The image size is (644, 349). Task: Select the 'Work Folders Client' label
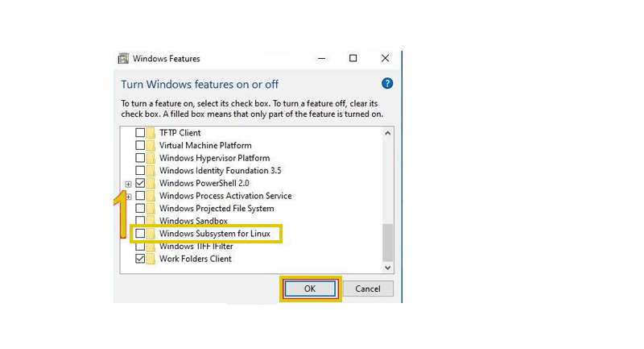point(196,259)
